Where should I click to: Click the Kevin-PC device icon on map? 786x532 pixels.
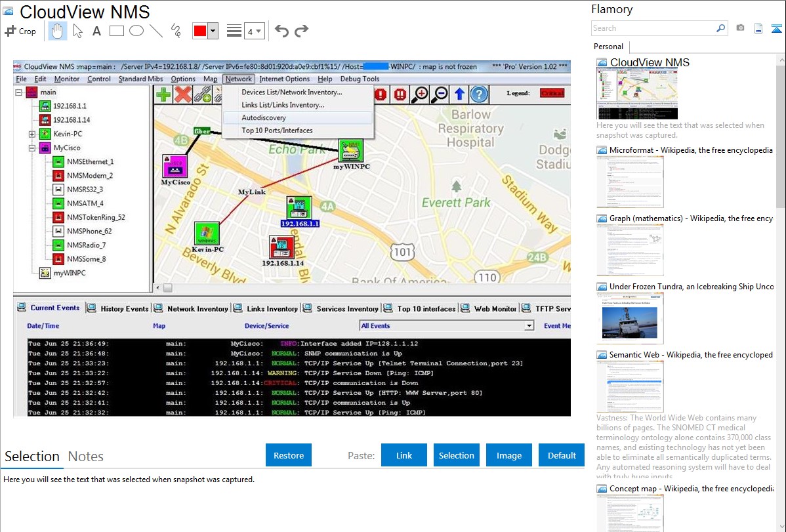tap(207, 234)
